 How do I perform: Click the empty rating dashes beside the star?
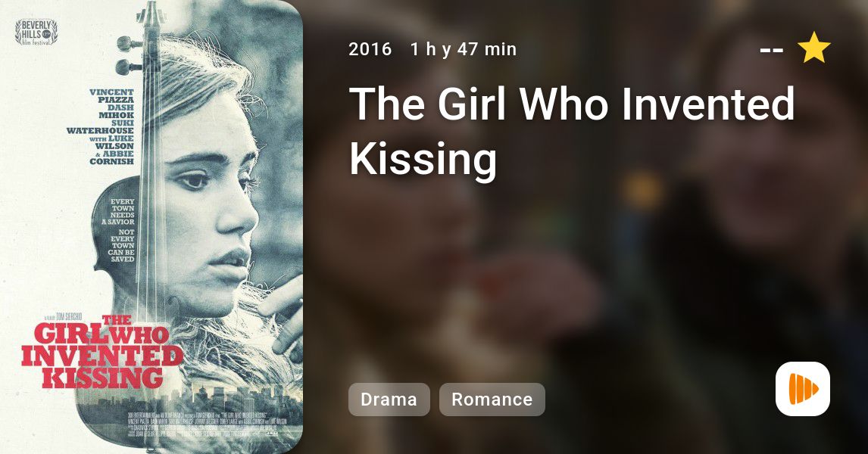772,50
